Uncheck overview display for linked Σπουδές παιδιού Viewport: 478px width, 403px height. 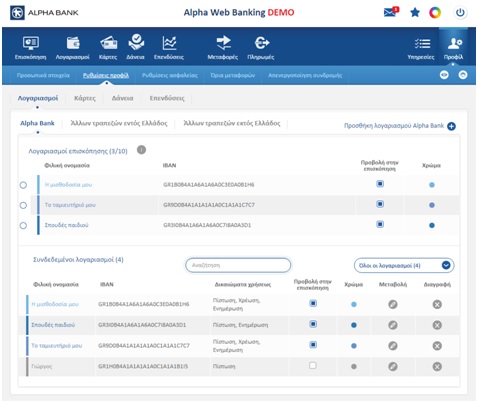coord(313,324)
